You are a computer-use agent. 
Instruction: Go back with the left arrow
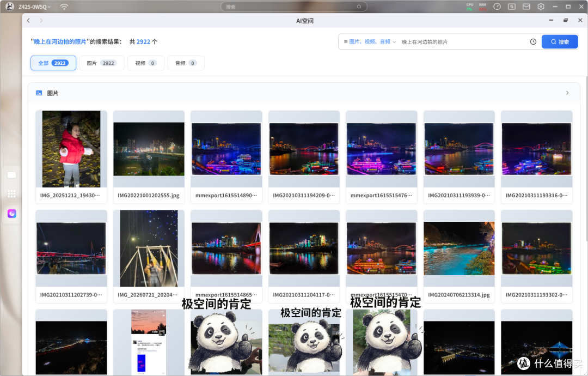28,21
